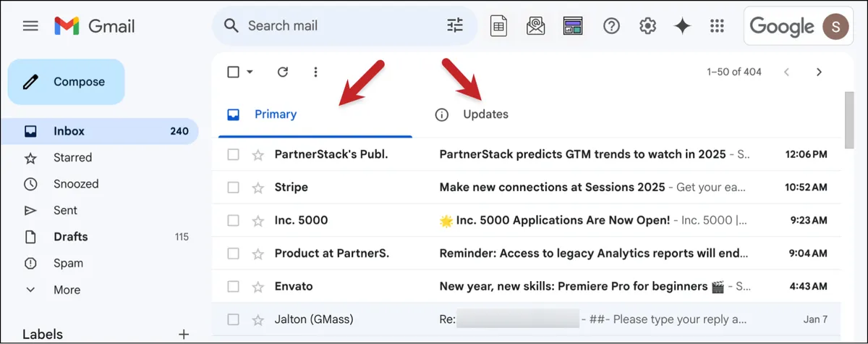The width and height of the screenshot is (868, 344).
Task: Open the purple window extension icon
Action: (x=574, y=26)
